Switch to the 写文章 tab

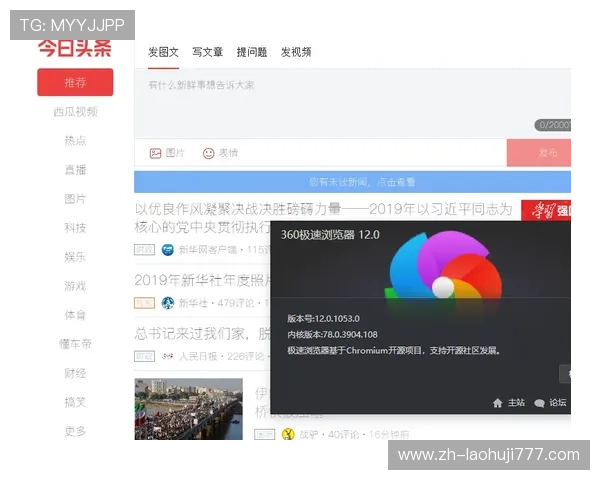click(207, 52)
